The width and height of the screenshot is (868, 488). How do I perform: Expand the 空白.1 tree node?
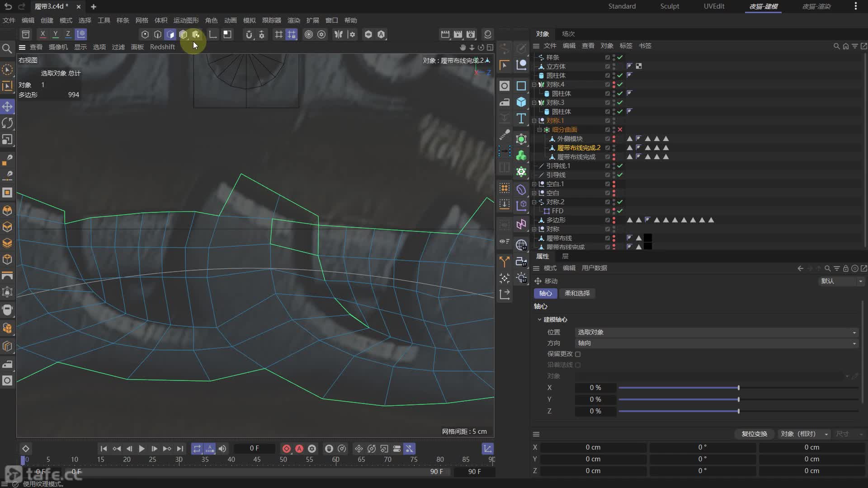pos(534,184)
